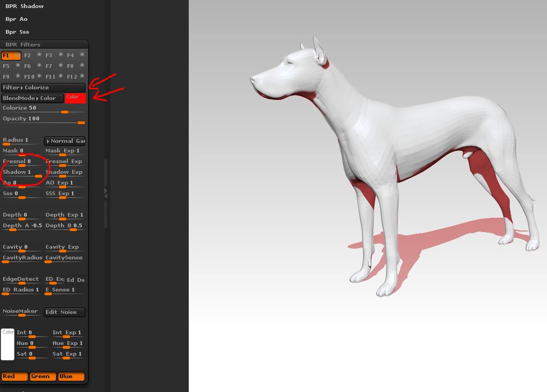Click the Opacity slider handle
The width and height of the screenshot is (547, 392).
(x=81, y=122)
